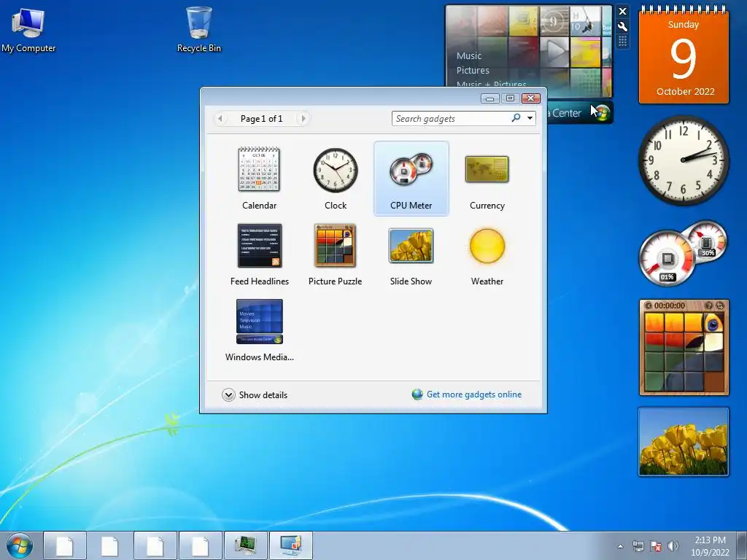Go to next gadget page arrow
The image size is (747, 560).
coord(303,118)
